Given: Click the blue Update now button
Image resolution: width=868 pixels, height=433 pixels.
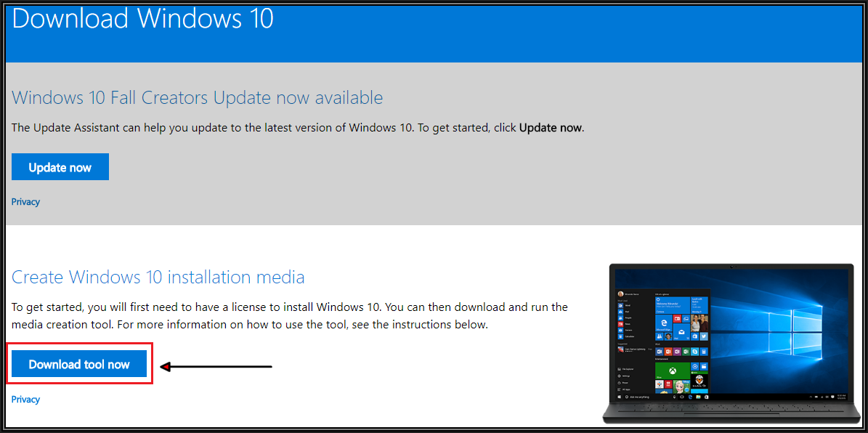Looking at the screenshot, I should pos(60,167).
